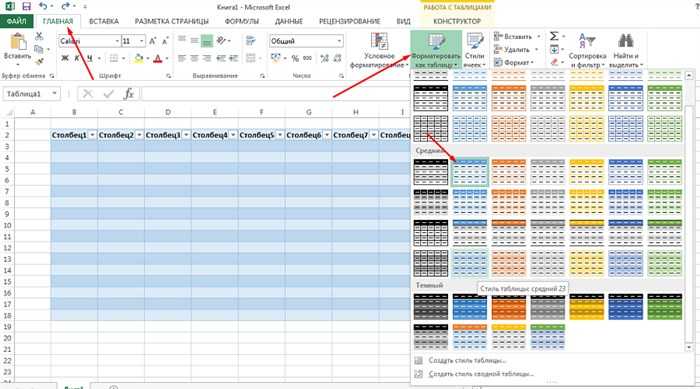Click the Conditional Formatting (Условное форматирование) icon
The width and height of the screenshot is (700, 389).
pos(379,42)
